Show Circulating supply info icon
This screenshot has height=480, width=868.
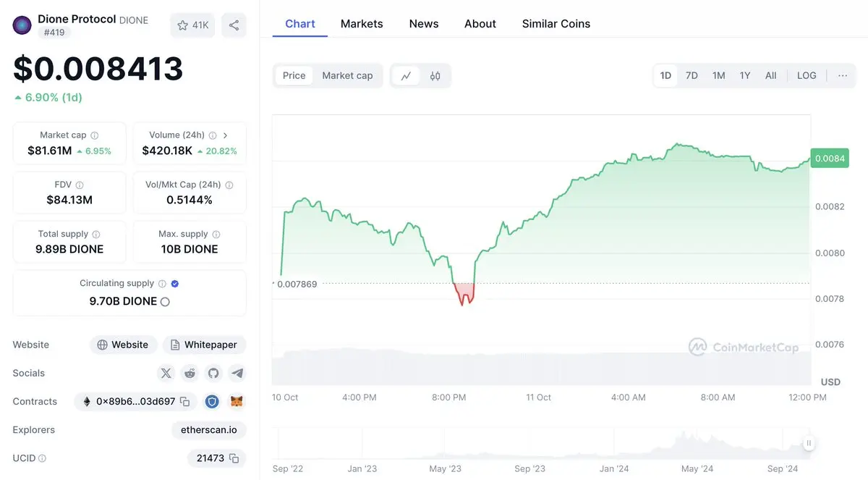(162, 284)
